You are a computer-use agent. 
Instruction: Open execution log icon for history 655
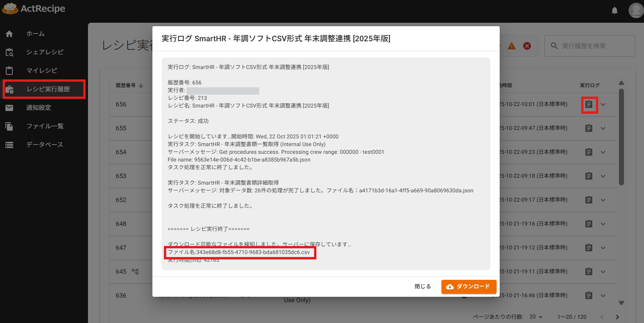point(589,128)
